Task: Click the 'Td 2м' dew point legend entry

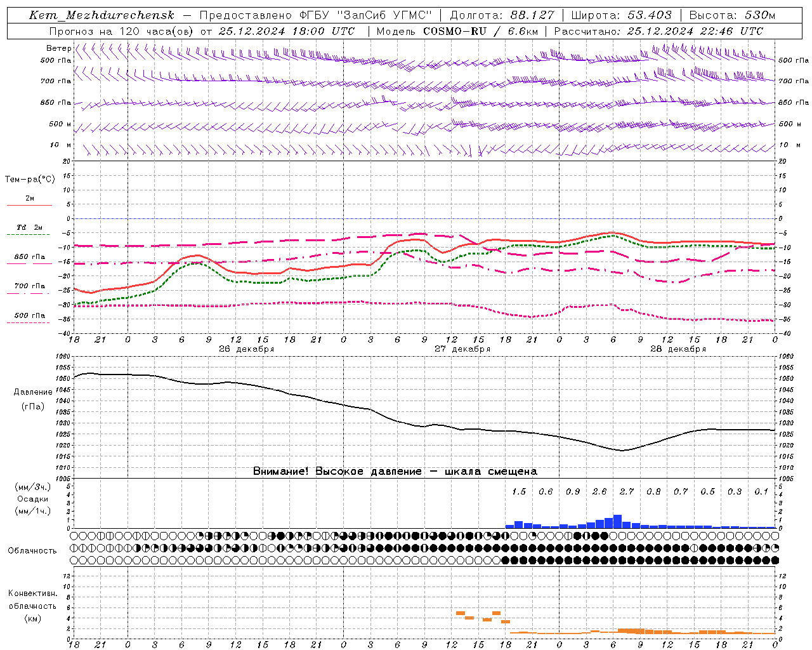Action: pyautogui.click(x=30, y=227)
